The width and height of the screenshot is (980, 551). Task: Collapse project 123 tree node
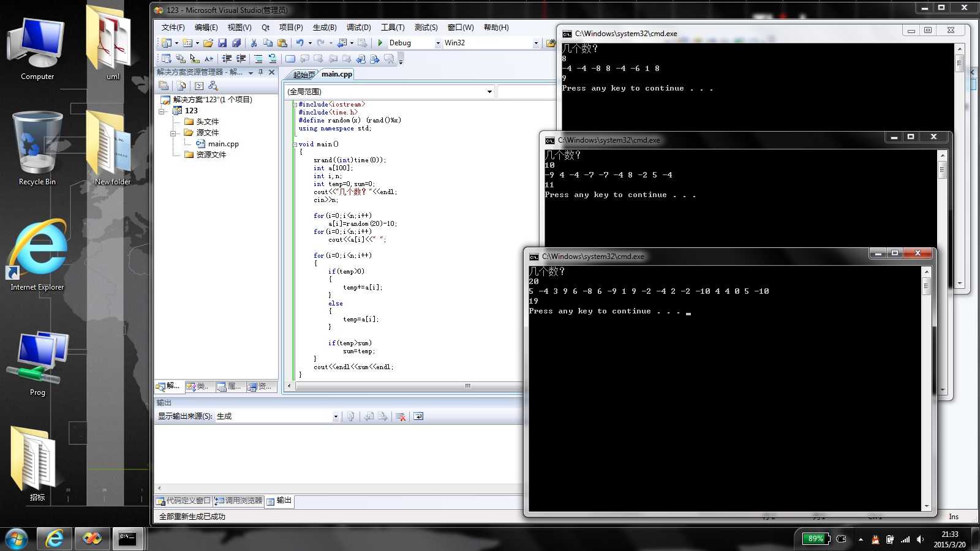[x=162, y=111]
